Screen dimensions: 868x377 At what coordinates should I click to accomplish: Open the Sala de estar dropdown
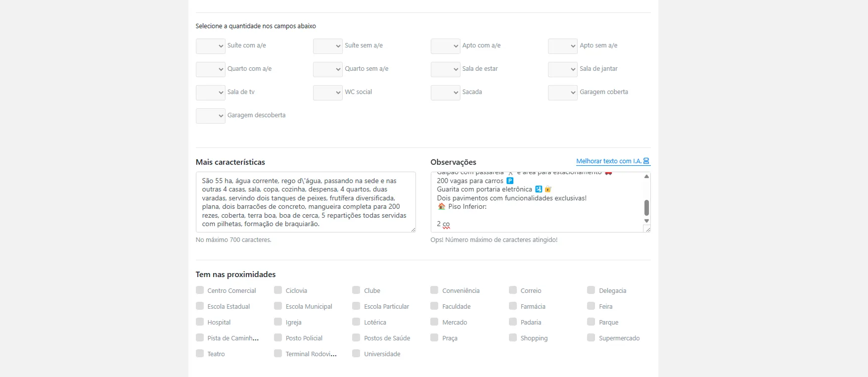[446, 69]
